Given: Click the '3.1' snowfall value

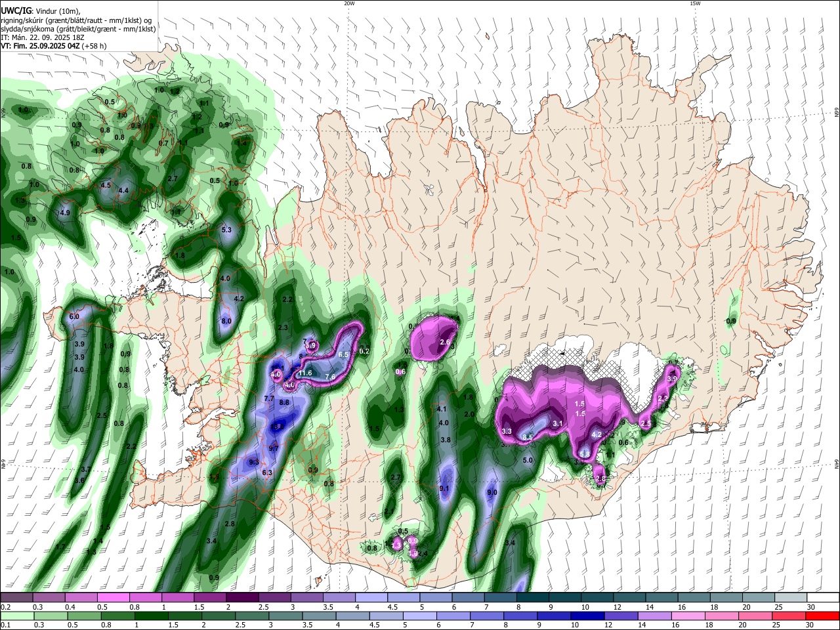Looking at the screenshot, I should click(x=558, y=423).
